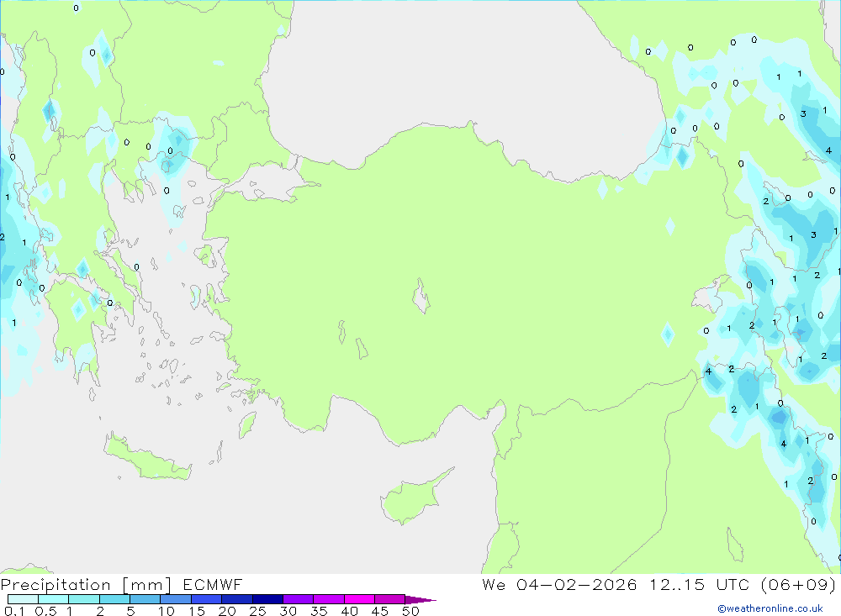Select the "(06+09)" forecast offset text

click(799, 585)
